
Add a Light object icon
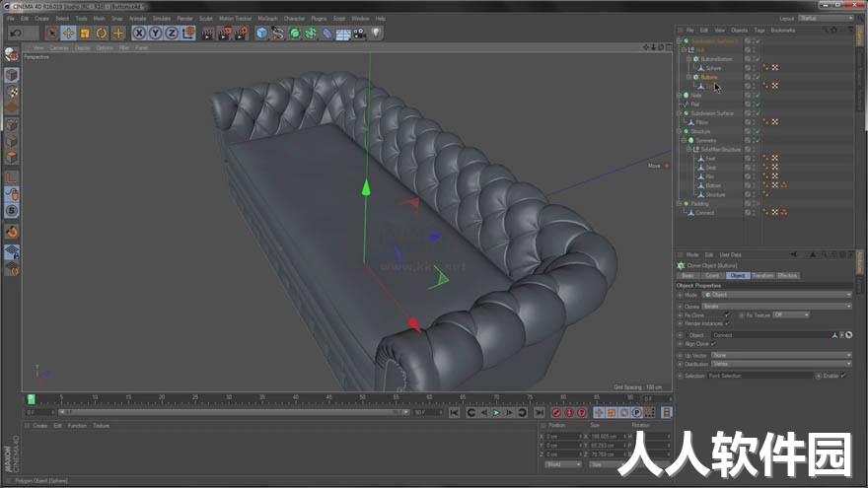click(376, 34)
